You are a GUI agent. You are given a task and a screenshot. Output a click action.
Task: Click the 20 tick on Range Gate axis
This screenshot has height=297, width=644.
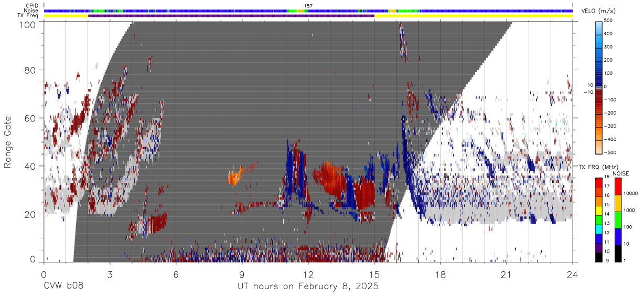tap(31, 214)
